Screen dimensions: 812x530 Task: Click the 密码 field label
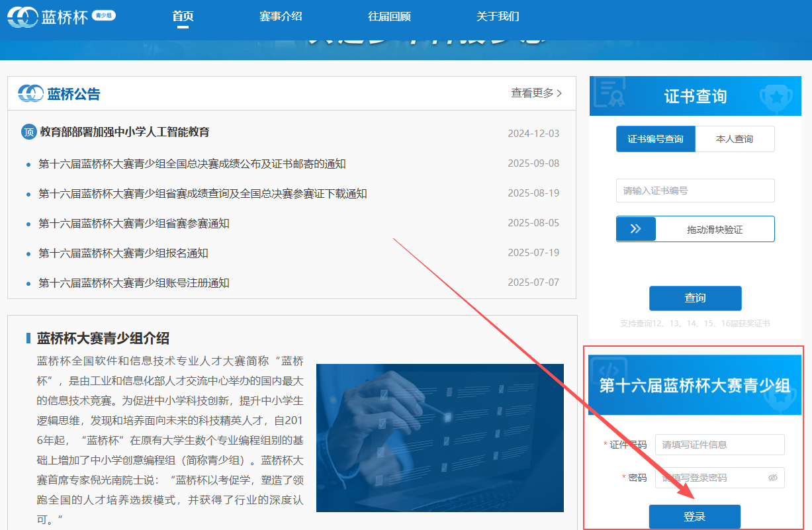pyautogui.click(x=637, y=478)
